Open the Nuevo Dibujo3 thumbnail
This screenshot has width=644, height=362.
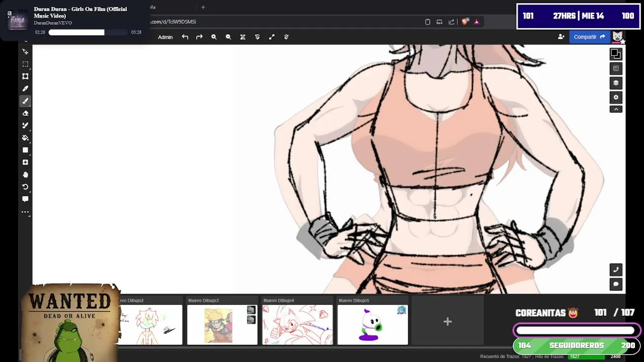click(222, 325)
